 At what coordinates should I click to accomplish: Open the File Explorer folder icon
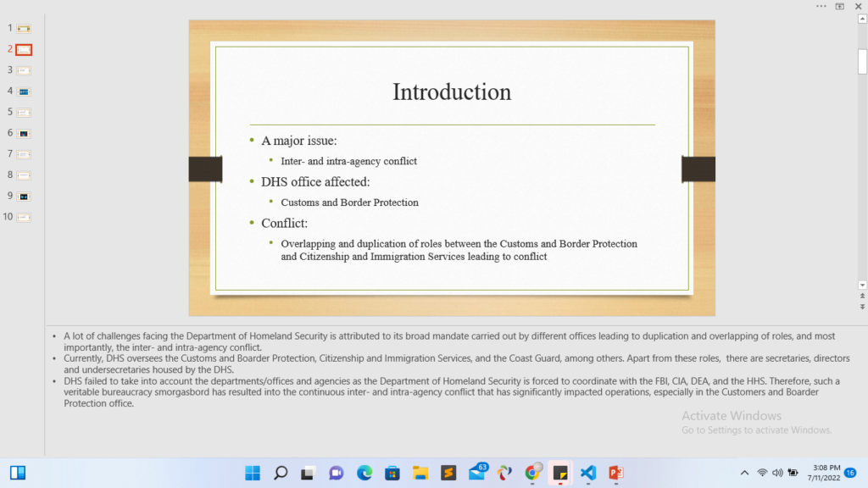(x=420, y=473)
